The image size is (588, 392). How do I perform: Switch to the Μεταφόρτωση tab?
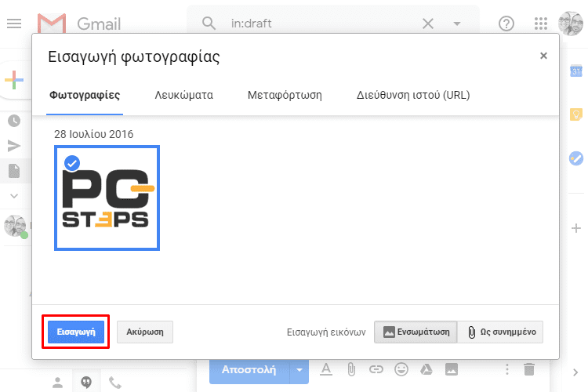pyautogui.click(x=285, y=96)
